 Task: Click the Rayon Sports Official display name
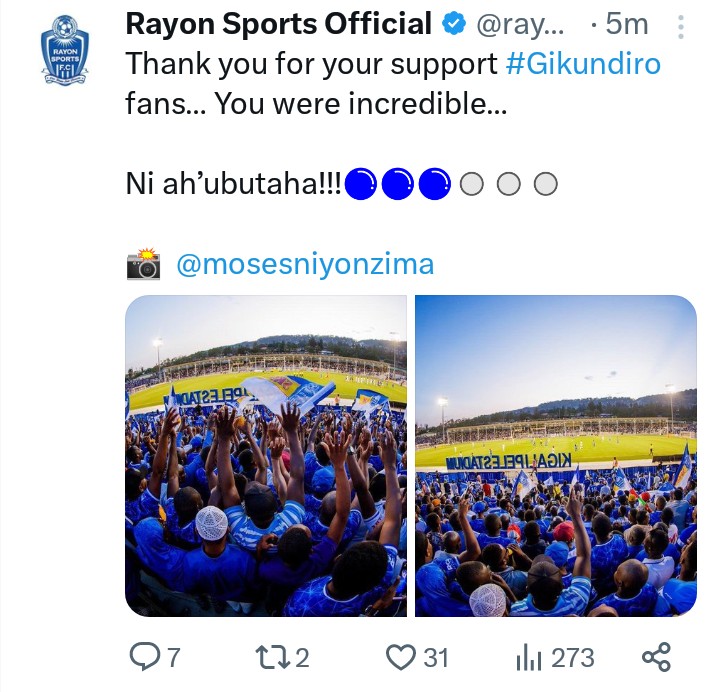pyautogui.click(x=280, y=23)
